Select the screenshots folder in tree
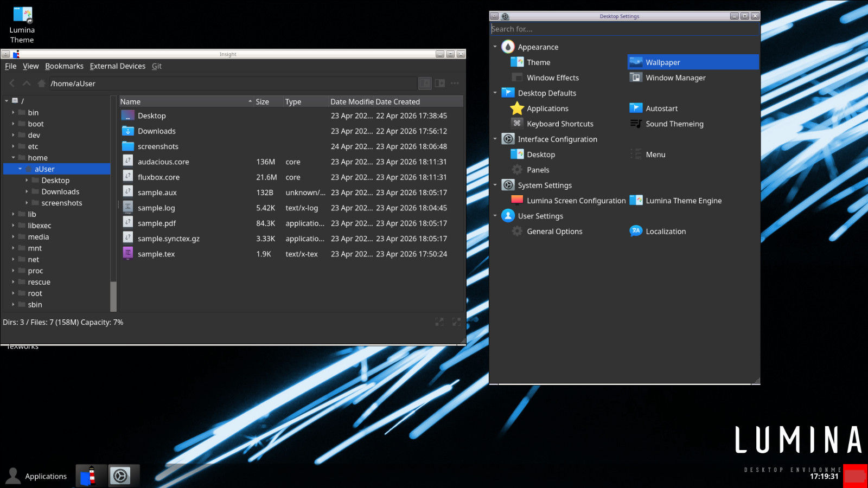The image size is (868, 488). tap(62, 203)
